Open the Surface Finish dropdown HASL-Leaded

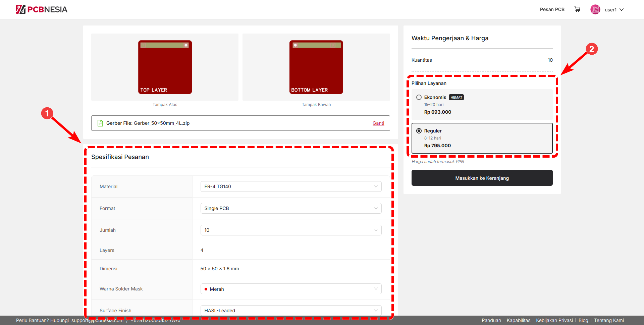291,311
